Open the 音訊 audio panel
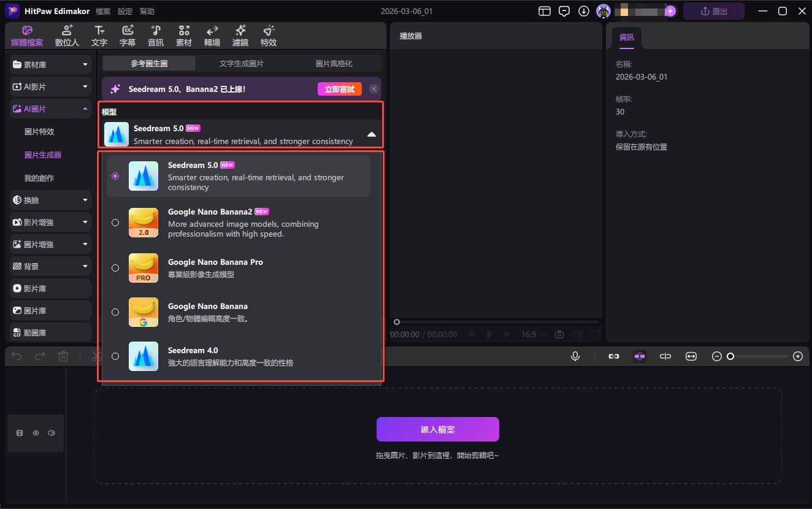812x509 pixels. tap(156, 36)
